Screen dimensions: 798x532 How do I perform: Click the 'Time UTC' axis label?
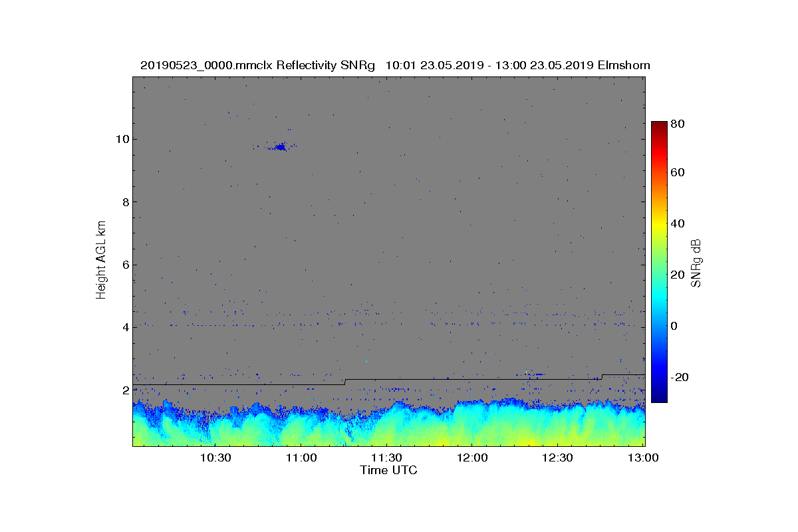[x=389, y=470]
